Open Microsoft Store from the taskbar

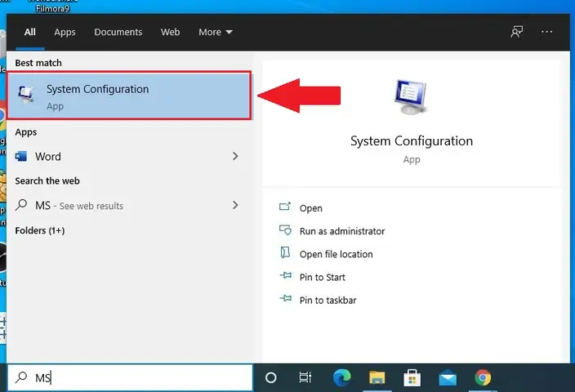pyautogui.click(x=412, y=377)
